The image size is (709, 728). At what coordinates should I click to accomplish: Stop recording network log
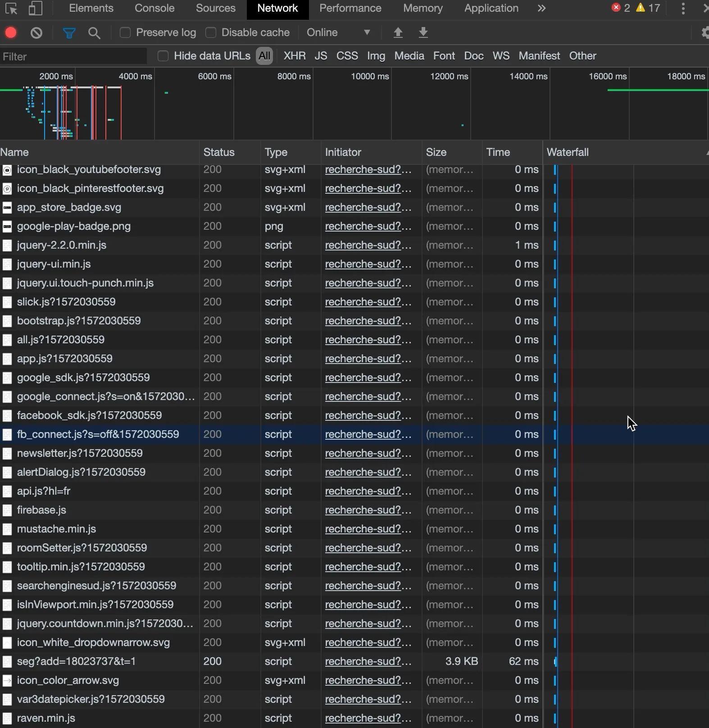[x=11, y=32]
